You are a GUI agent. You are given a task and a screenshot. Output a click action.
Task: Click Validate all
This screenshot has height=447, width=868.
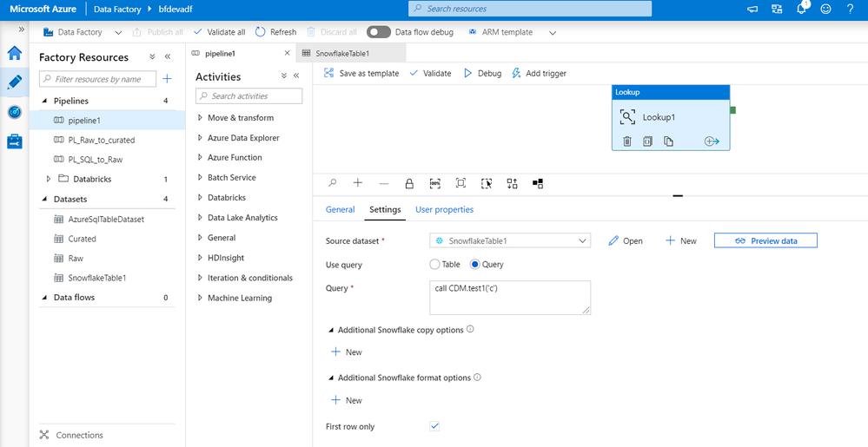click(219, 32)
